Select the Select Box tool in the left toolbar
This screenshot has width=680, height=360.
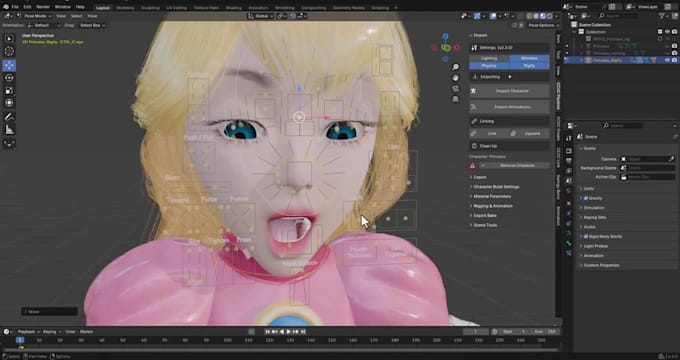click(x=9, y=39)
